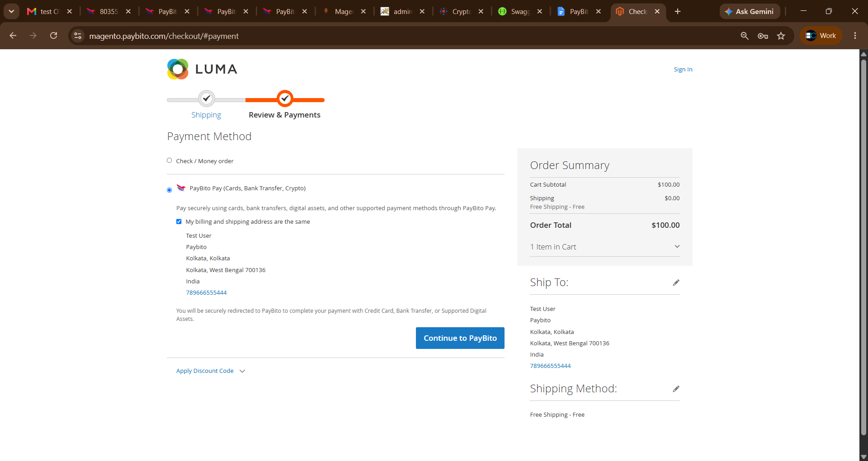The height and width of the screenshot is (461, 868).
Task: Expand 1 Item in Cart list
Action: coord(605,247)
